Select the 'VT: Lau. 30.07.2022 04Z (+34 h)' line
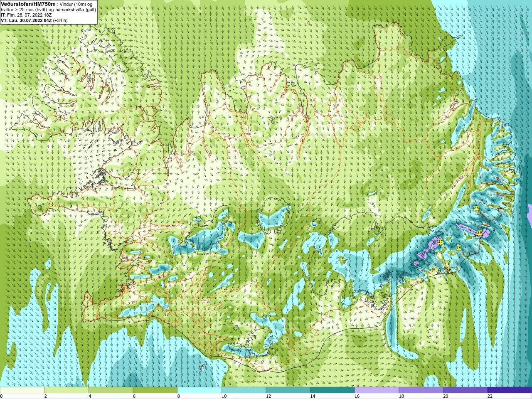The height and width of the screenshot is (399, 532). click(x=34, y=20)
